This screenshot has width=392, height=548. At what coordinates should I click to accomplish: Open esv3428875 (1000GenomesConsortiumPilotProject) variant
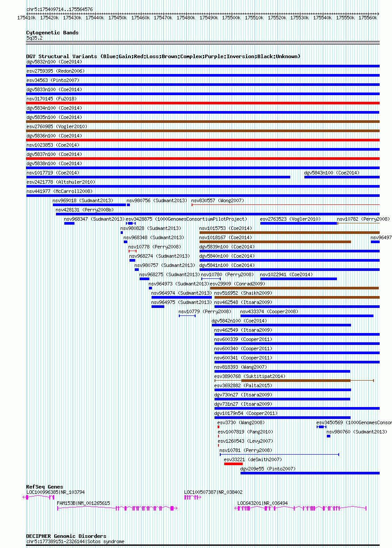pos(131,223)
